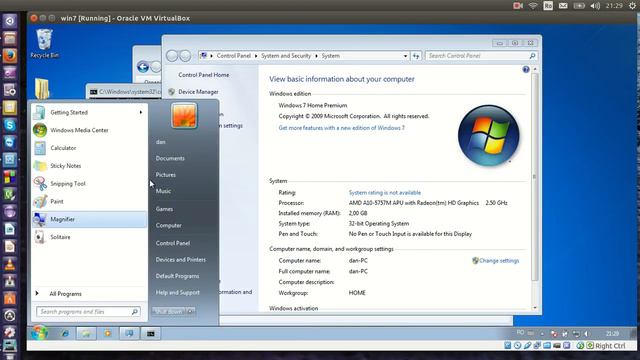This screenshot has height=360, width=640.
Task: Open Pictures from Start menu
Action: click(x=165, y=175)
